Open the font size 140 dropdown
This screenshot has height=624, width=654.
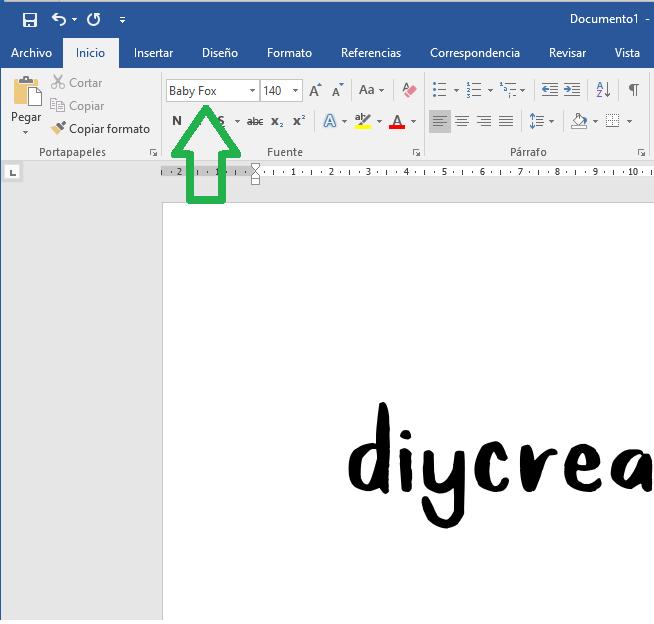tap(295, 91)
